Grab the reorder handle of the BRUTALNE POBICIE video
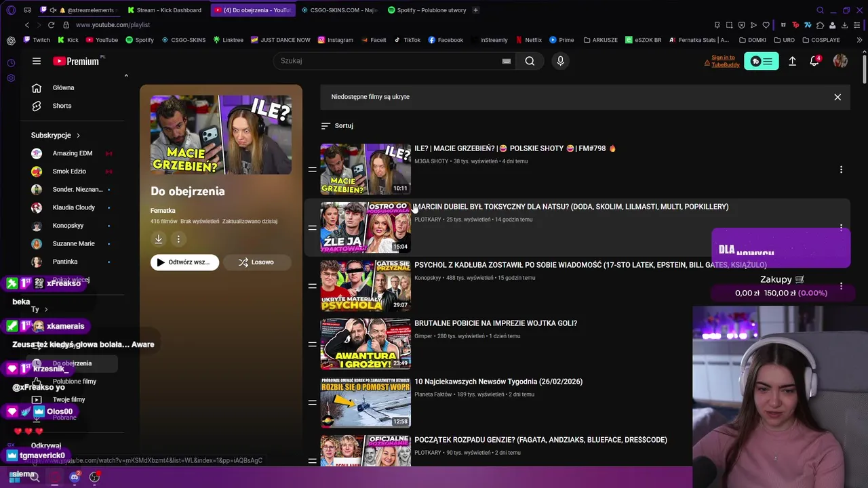The image size is (868, 488). (312, 344)
